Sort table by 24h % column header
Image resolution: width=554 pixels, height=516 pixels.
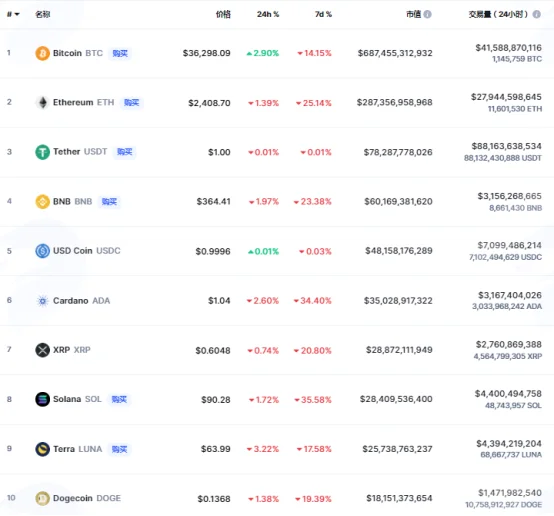pyautogui.click(x=268, y=14)
